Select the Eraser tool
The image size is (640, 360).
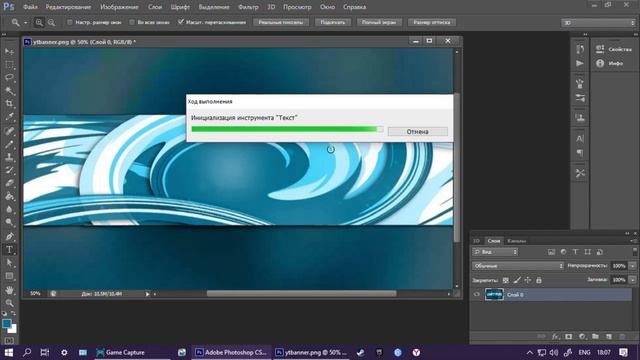(x=9, y=183)
